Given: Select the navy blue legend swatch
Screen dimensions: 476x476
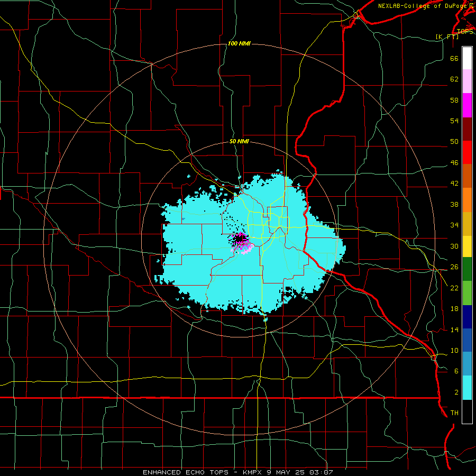Looking at the screenshot, I should (x=467, y=317).
